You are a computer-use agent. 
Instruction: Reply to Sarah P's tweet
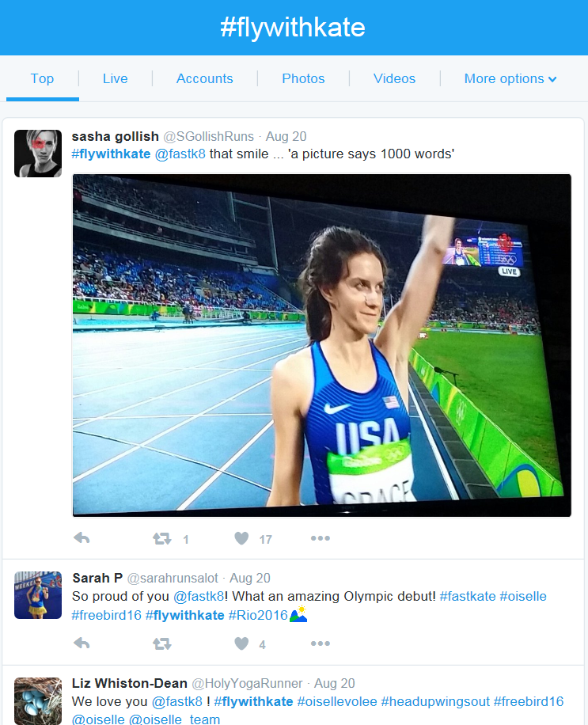pos(82,643)
